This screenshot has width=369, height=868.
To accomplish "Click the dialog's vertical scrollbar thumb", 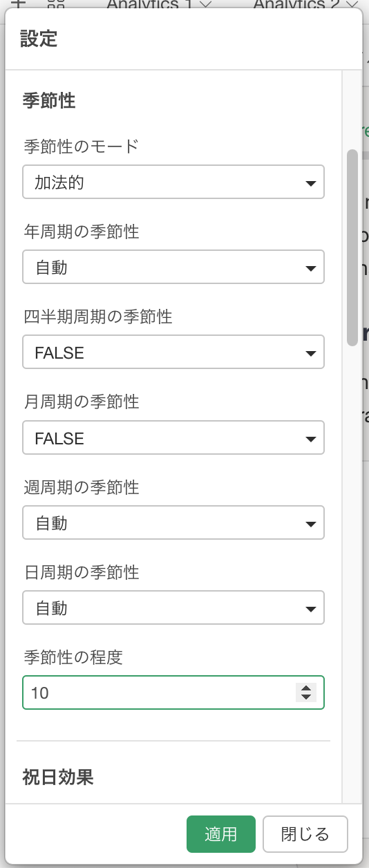I will point(352,247).
